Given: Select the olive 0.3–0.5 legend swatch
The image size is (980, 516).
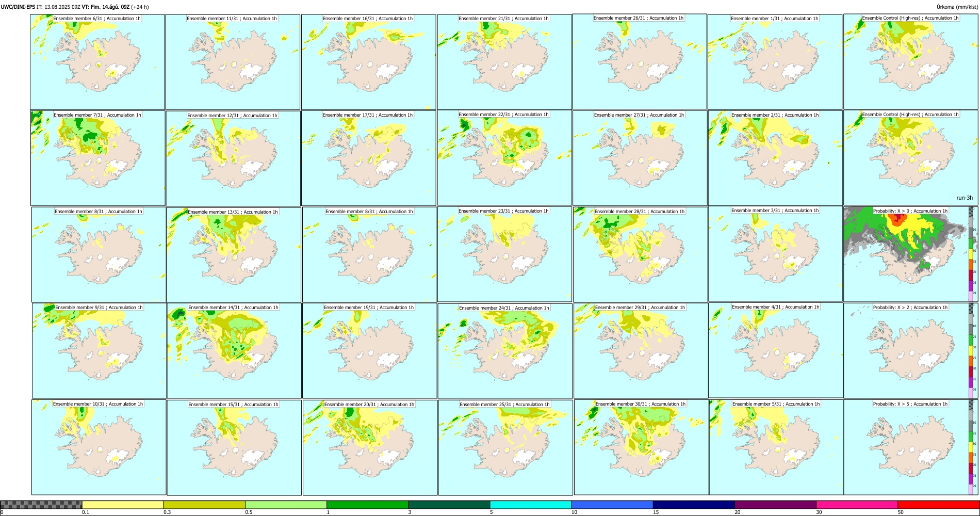Looking at the screenshot, I should [x=204, y=505].
